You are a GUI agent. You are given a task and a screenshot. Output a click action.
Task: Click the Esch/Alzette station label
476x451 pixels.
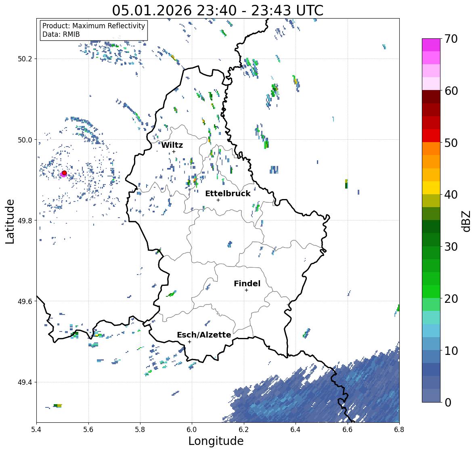[204, 335]
